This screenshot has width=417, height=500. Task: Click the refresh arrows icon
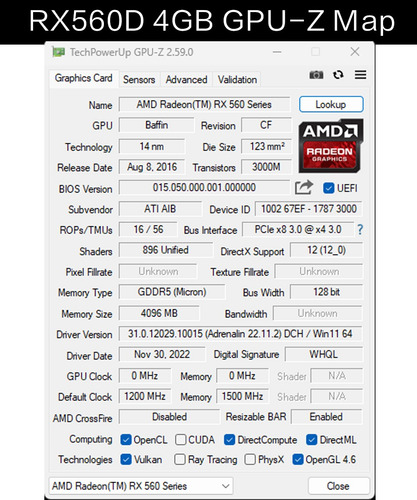point(338,75)
